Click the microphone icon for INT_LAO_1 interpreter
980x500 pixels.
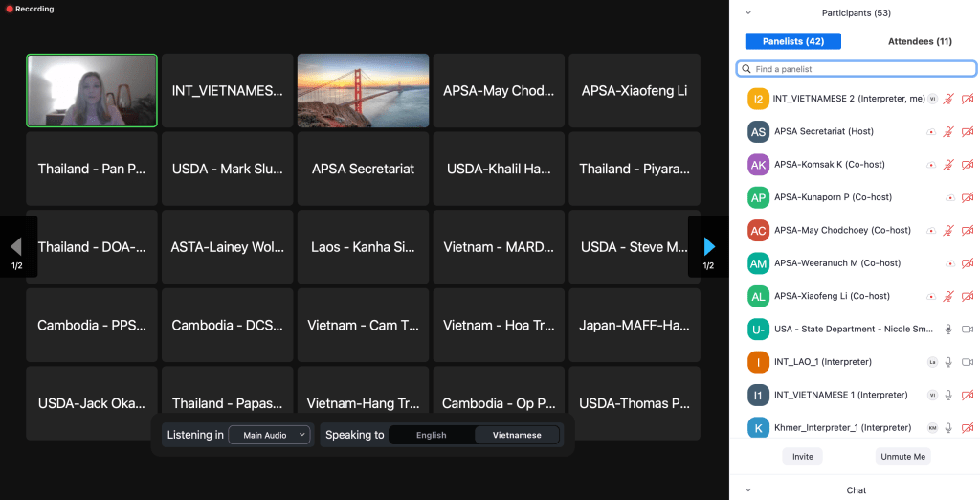948,362
